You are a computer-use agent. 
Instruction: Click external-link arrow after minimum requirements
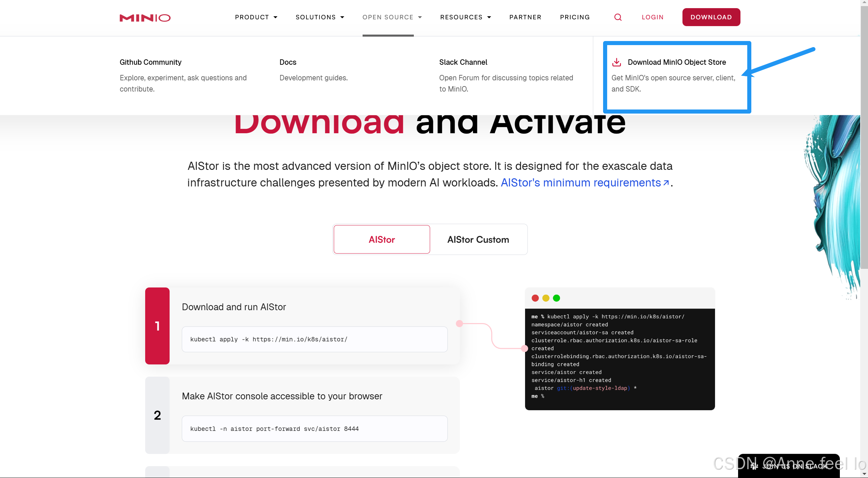pyautogui.click(x=666, y=183)
